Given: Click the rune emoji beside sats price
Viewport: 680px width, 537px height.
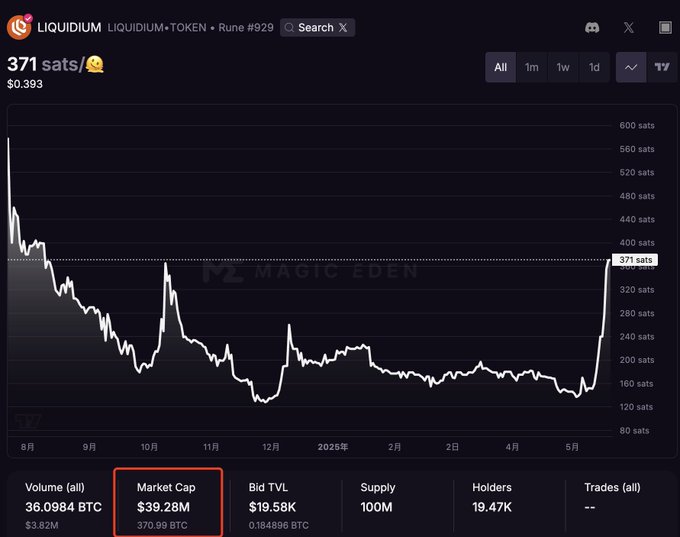Looking at the screenshot, I should (x=95, y=64).
